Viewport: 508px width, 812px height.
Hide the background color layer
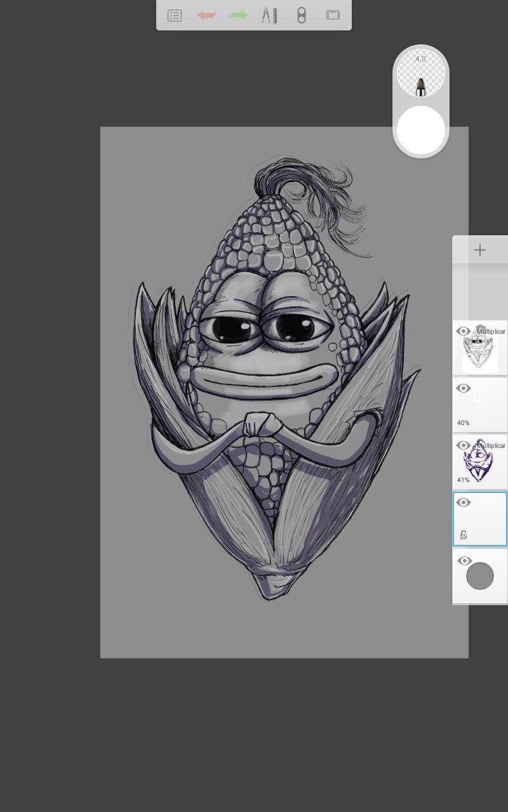click(465, 561)
